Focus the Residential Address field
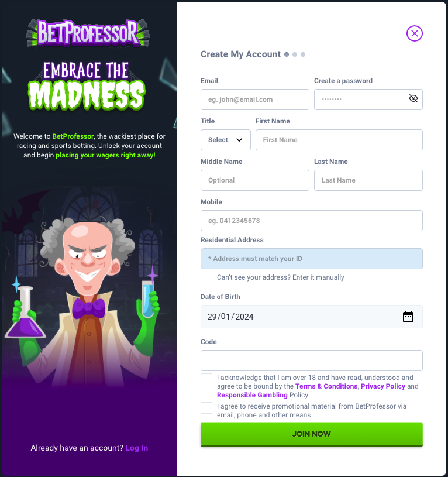Viewport: 448px width, 477px height. 312,259
